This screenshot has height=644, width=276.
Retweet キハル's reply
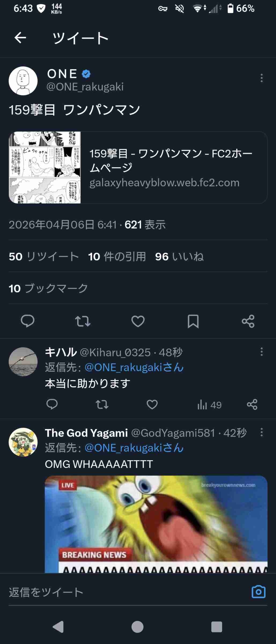pyautogui.click(x=102, y=404)
